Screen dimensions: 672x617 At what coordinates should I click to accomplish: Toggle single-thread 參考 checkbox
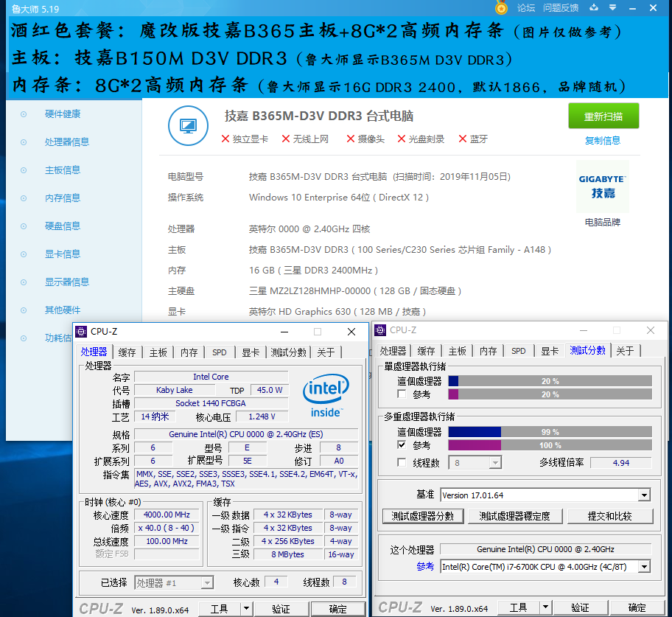[402, 394]
